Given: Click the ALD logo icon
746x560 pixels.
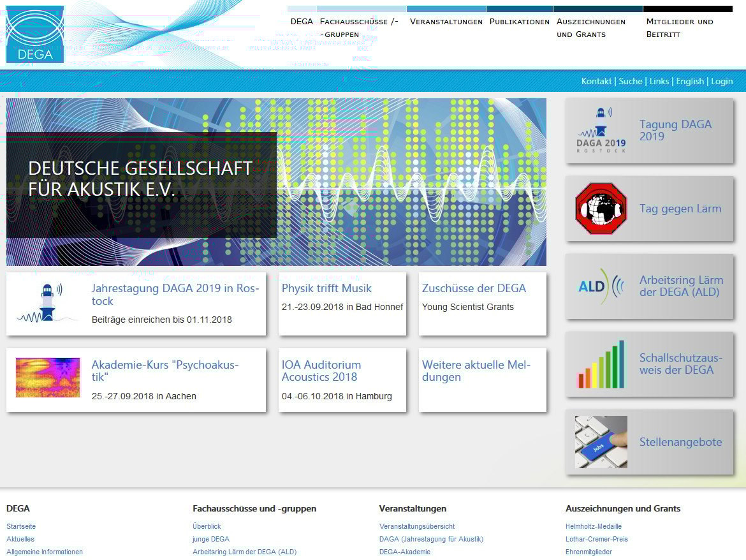Looking at the screenshot, I should pyautogui.click(x=601, y=286).
